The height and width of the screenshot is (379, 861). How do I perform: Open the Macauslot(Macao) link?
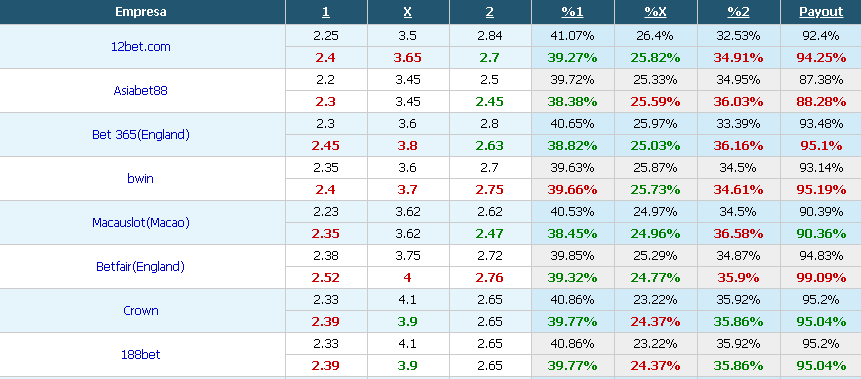pyautogui.click(x=141, y=222)
